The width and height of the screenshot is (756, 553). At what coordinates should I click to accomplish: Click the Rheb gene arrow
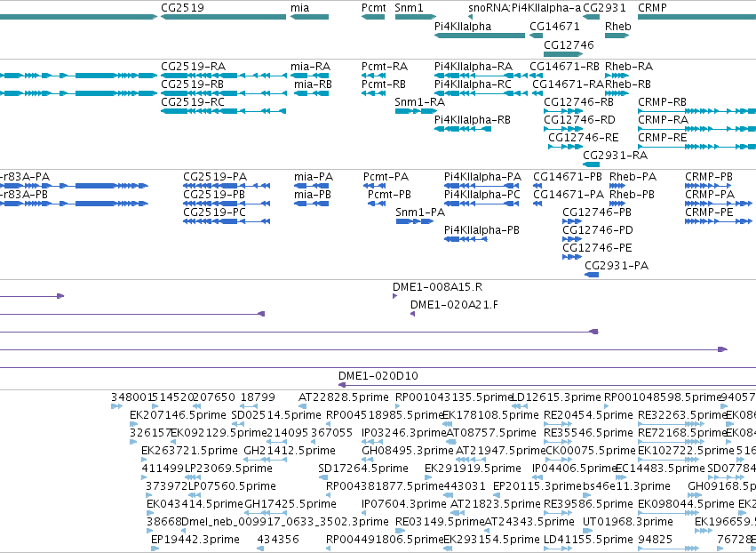pos(617,36)
